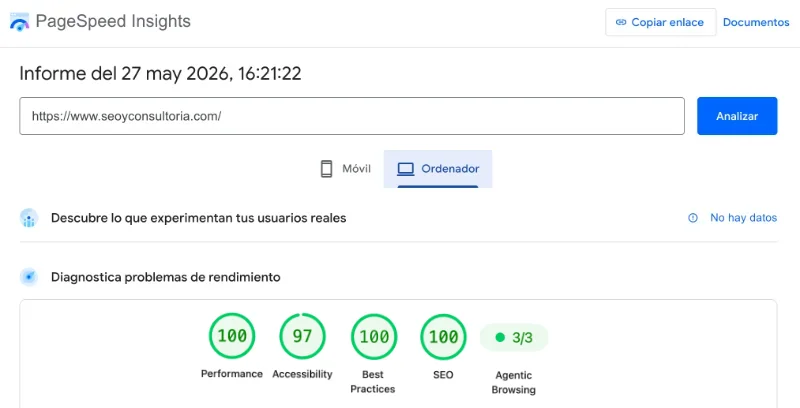Click the PageSpeed Insights title text
The height and width of the screenshot is (408, 800).
[113, 21]
